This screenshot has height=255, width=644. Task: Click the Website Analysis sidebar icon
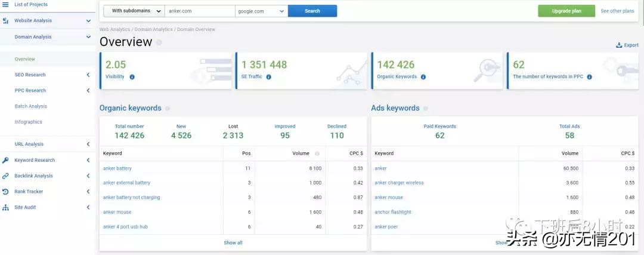(x=5, y=20)
